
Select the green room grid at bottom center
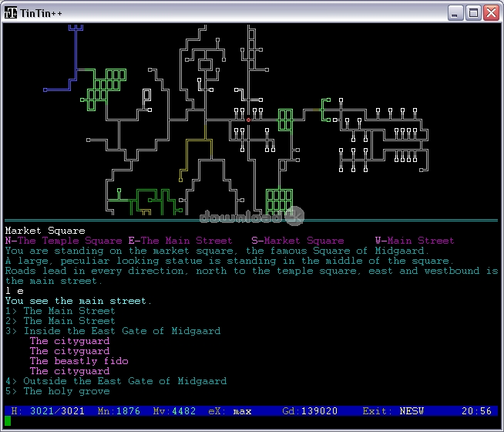279,201
